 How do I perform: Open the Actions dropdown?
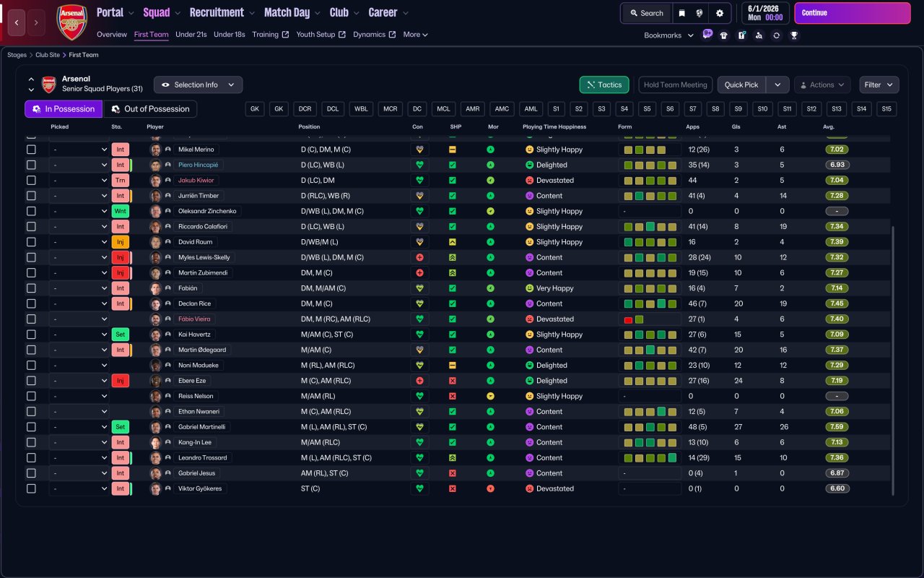[x=822, y=85]
